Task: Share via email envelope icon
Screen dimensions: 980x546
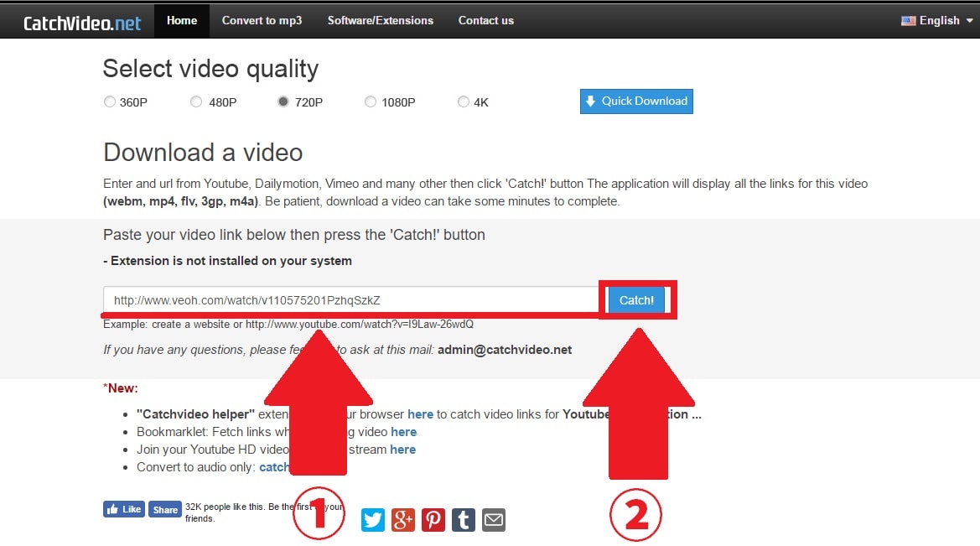Action: [493, 520]
